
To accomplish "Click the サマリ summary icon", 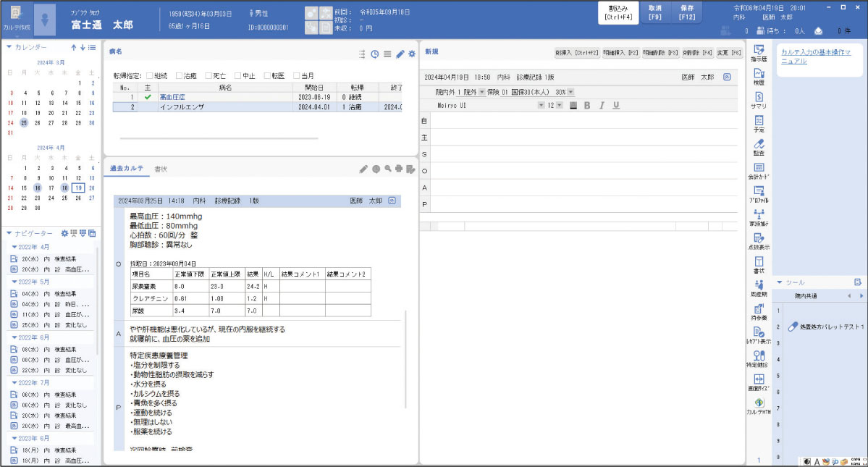I will pos(759,99).
